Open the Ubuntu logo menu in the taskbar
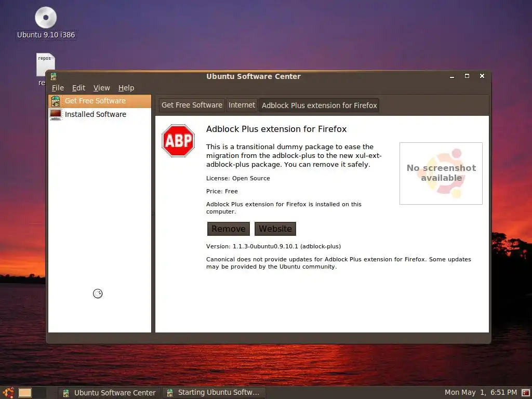Screen dimensions: 532x399 [8, 393]
